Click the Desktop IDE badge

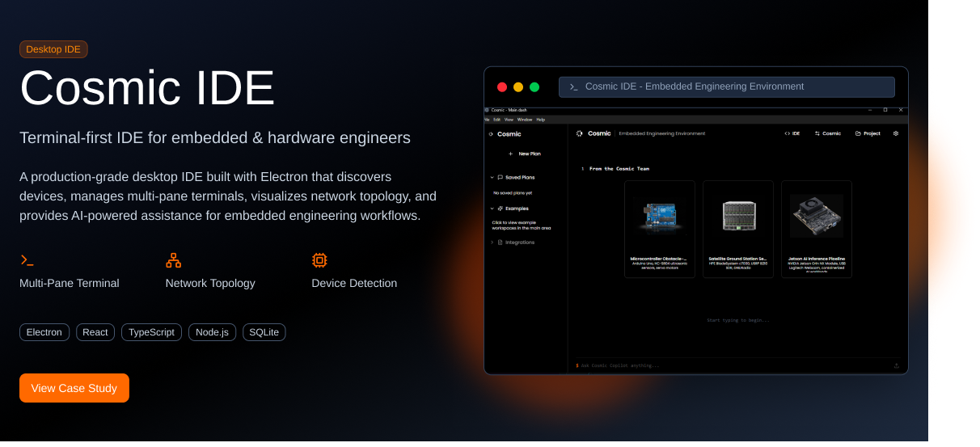click(x=53, y=49)
